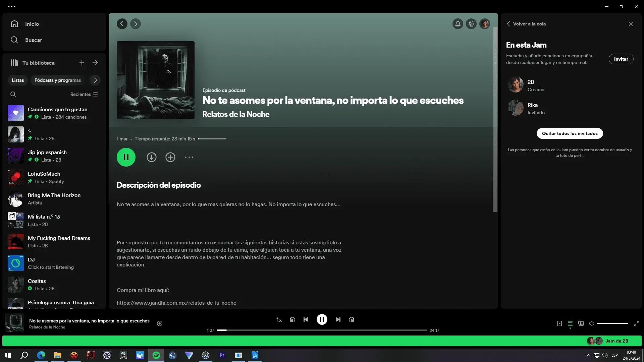
Task: Search within your library
Action: (x=13, y=94)
